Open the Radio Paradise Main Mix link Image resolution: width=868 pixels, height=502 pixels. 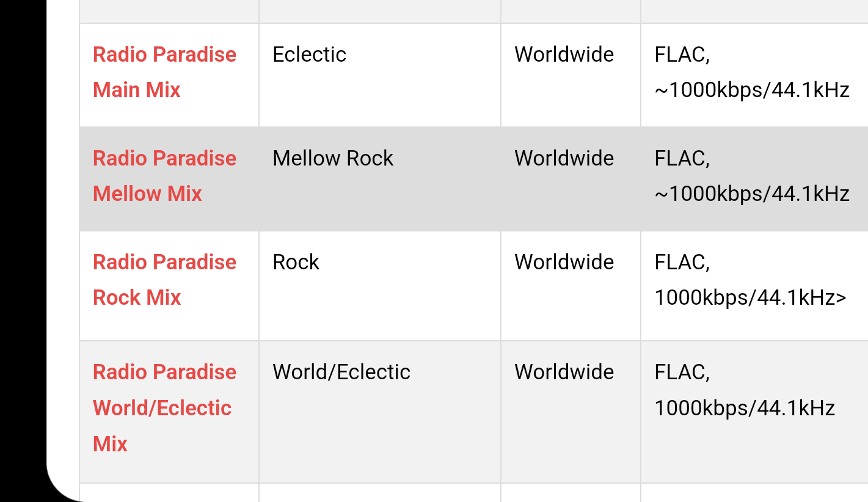tap(164, 72)
